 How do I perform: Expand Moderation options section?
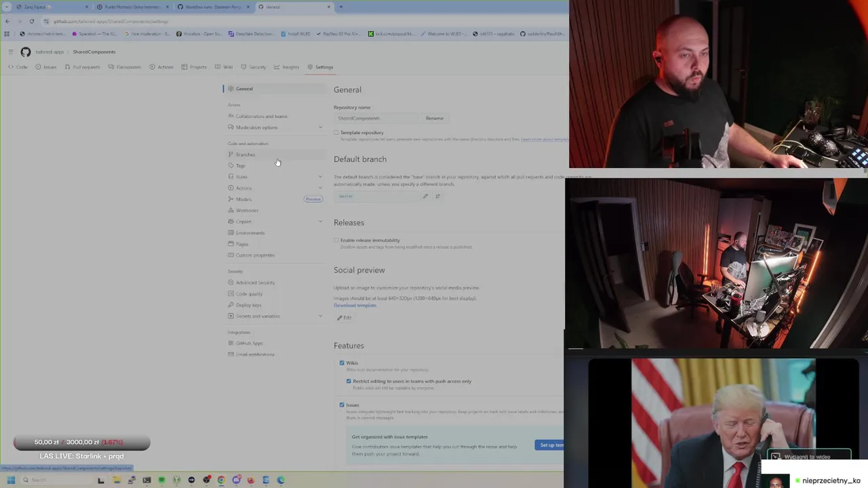[x=275, y=127]
